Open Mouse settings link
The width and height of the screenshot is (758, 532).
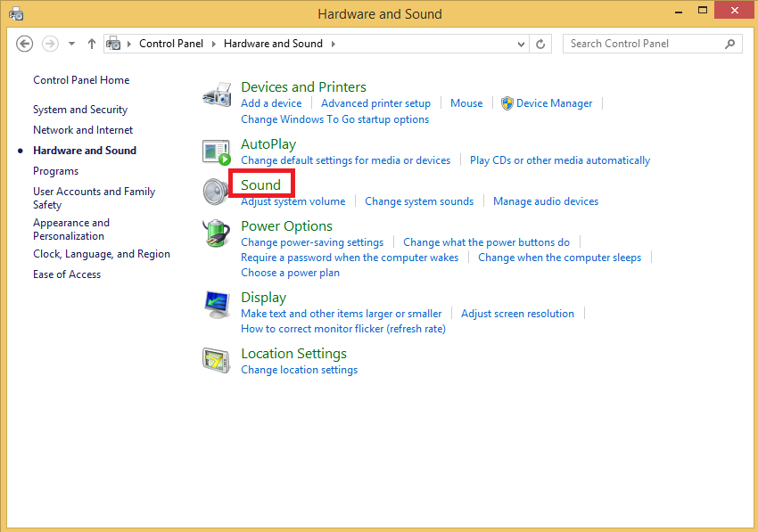pyautogui.click(x=466, y=103)
